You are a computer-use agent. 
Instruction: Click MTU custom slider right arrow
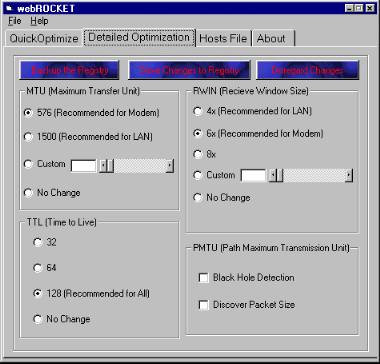(x=170, y=166)
